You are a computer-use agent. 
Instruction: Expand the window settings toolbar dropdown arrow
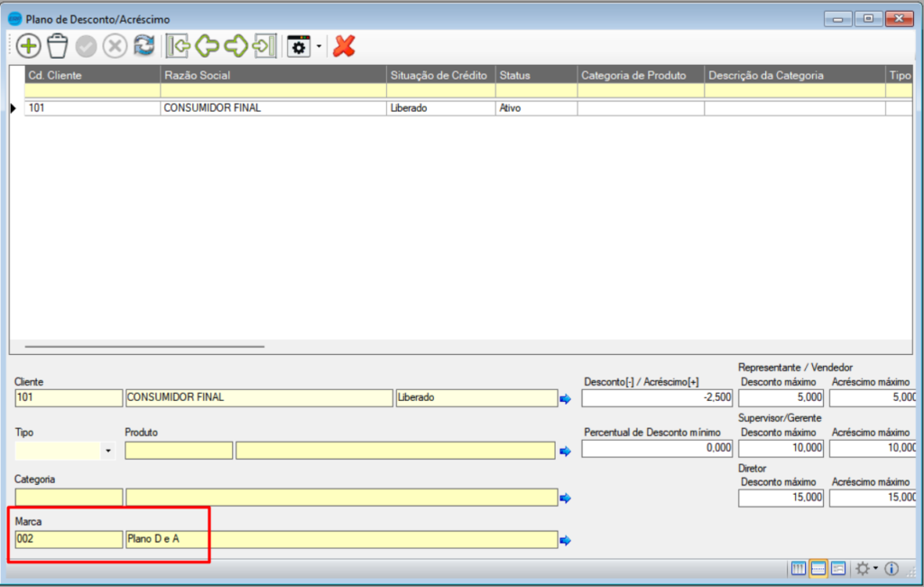[x=319, y=46]
